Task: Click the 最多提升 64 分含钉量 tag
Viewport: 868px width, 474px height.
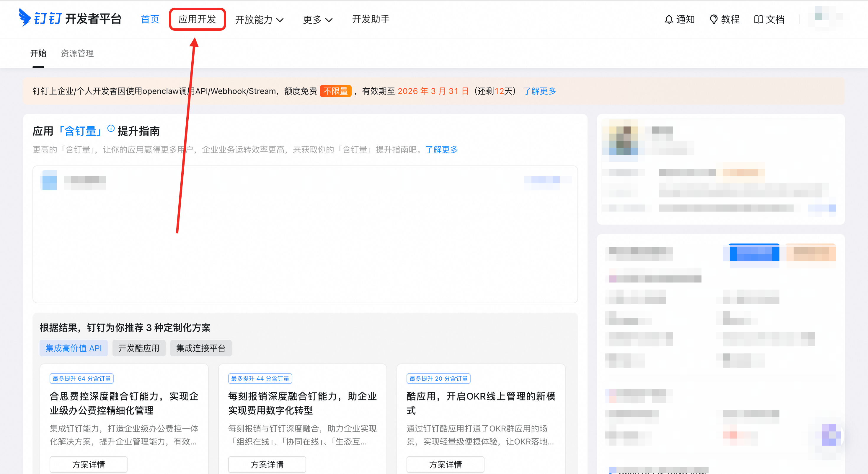Action: 81,379
